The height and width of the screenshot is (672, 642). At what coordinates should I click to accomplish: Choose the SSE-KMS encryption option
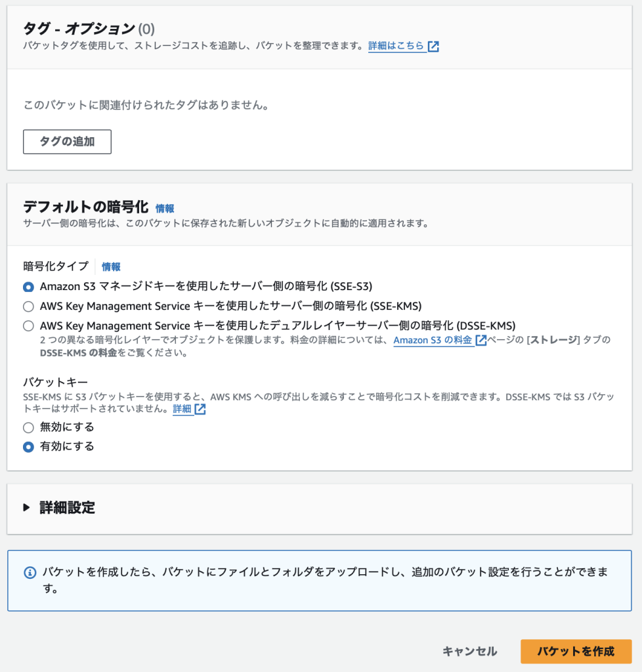[28, 306]
